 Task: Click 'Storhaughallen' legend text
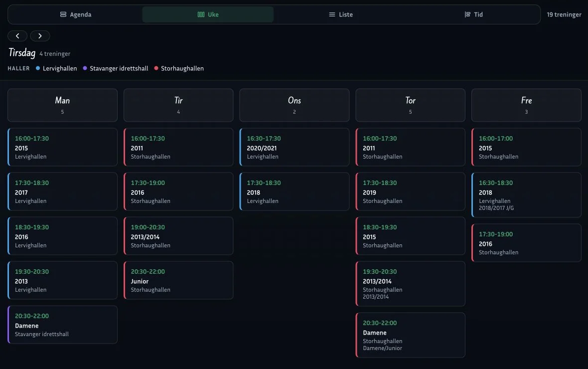point(182,68)
